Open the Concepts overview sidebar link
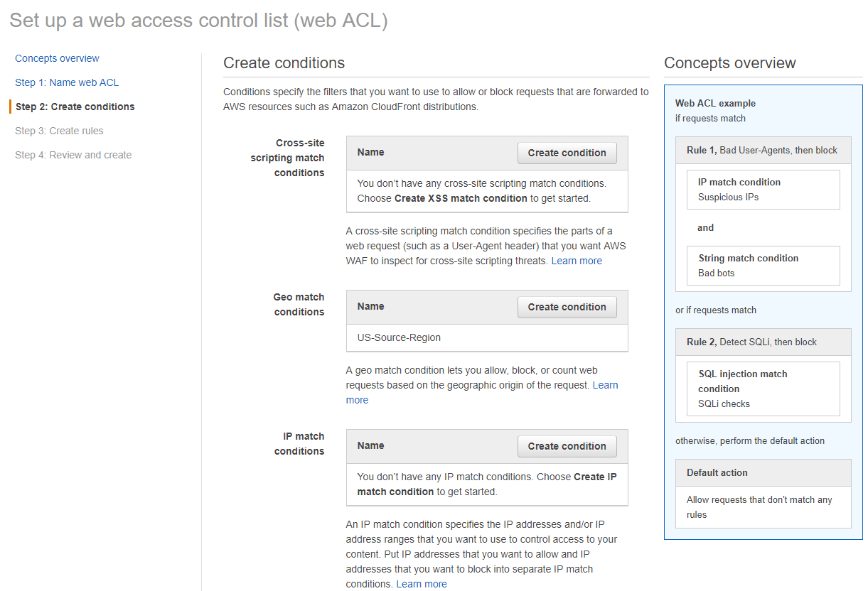This screenshot has height=591, width=868. [57, 58]
